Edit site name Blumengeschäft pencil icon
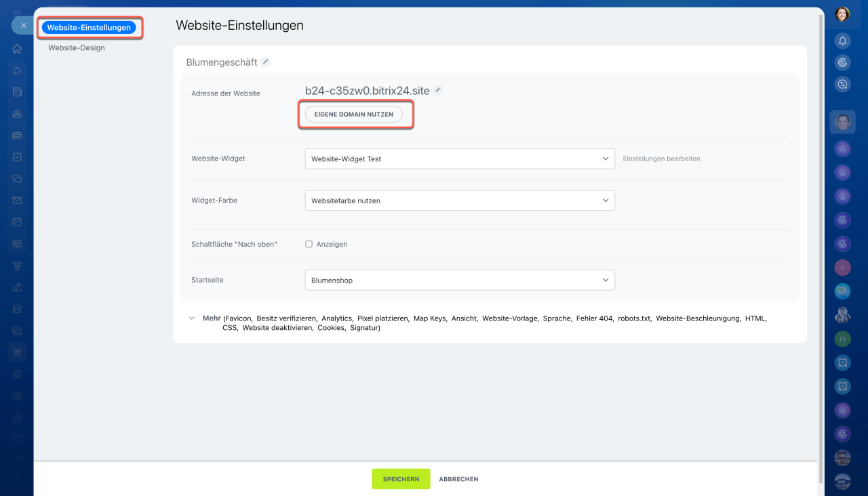Viewport: 868px width, 496px height. tap(266, 62)
